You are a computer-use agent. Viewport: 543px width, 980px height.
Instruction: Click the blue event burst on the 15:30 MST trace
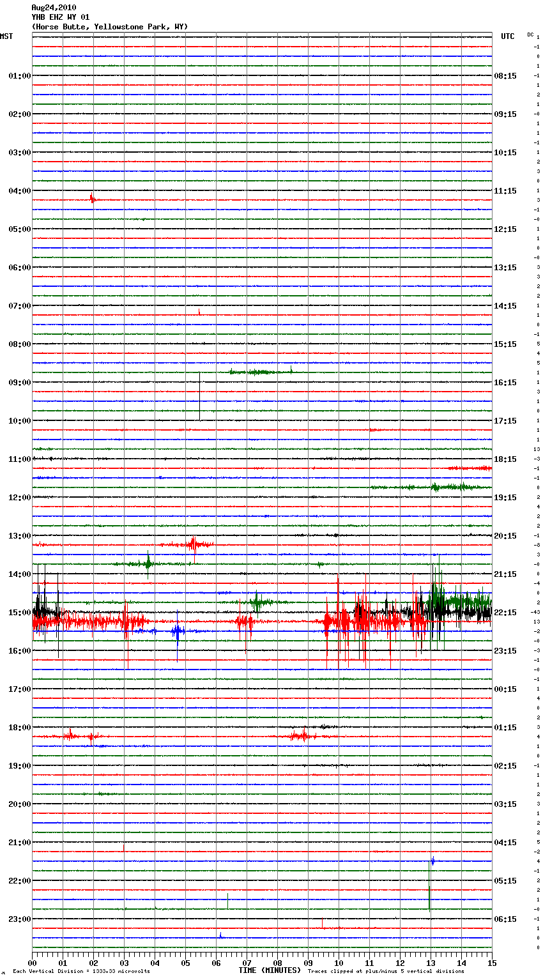point(177,632)
